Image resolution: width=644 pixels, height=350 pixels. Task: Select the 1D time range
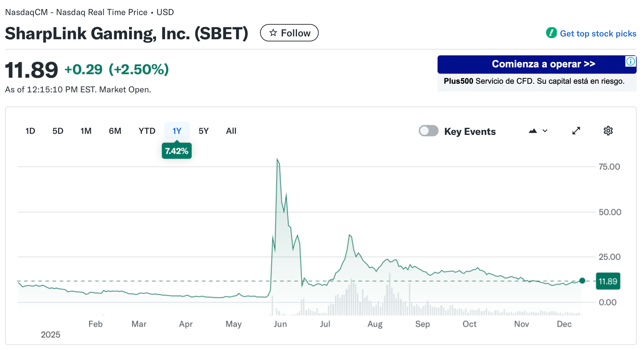[30, 131]
